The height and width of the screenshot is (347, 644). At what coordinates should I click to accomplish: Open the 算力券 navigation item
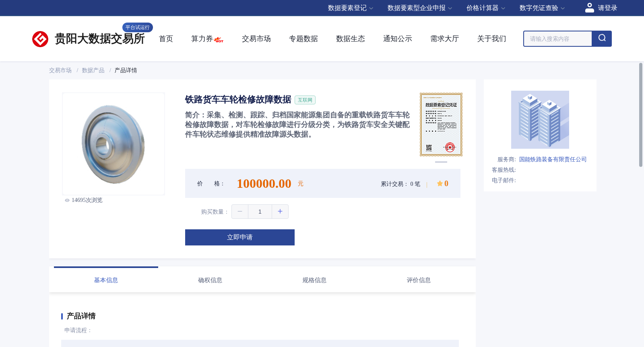[202, 39]
